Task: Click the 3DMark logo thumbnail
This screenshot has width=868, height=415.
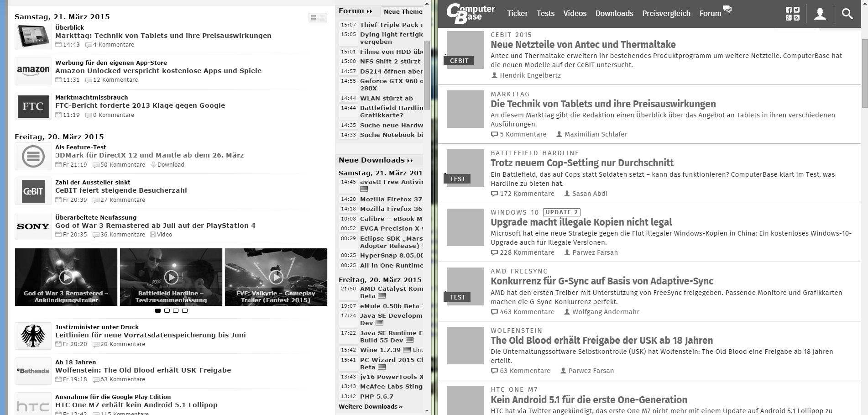Action: (x=33, y=156)
